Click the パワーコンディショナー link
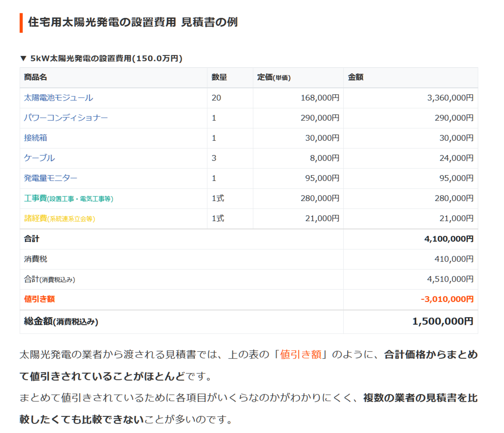 66,118
